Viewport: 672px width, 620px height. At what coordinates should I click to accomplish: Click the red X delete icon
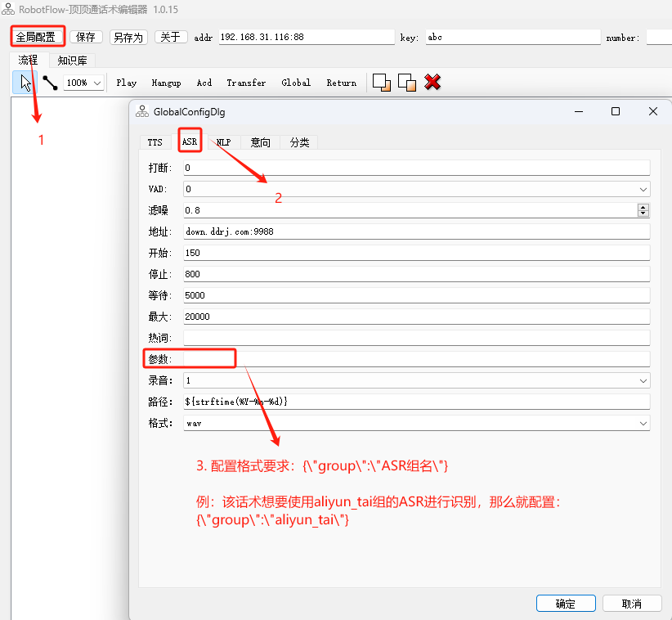pos(433,83)
